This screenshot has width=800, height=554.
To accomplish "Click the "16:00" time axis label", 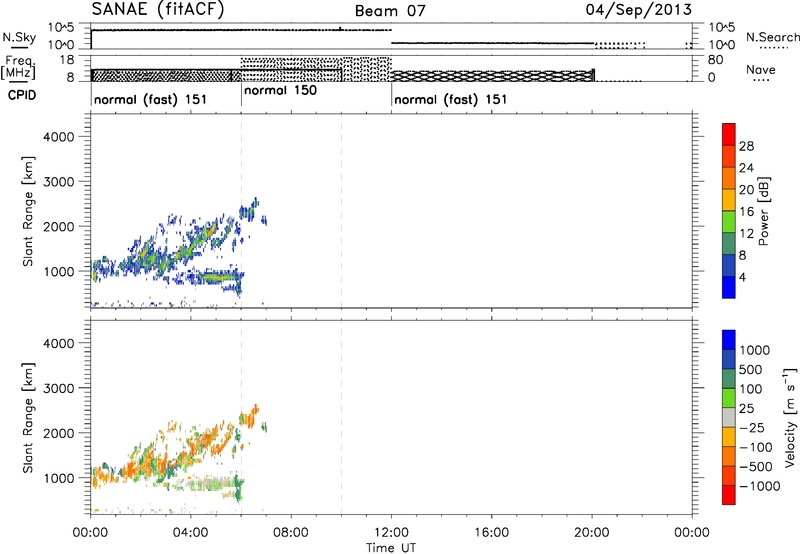I will (x=491, y=533).
